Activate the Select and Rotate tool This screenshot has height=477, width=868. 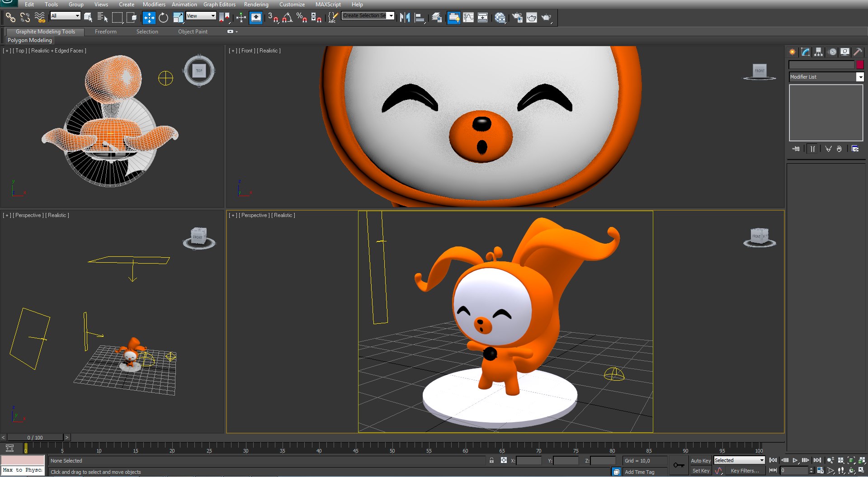tap(164, 18)
